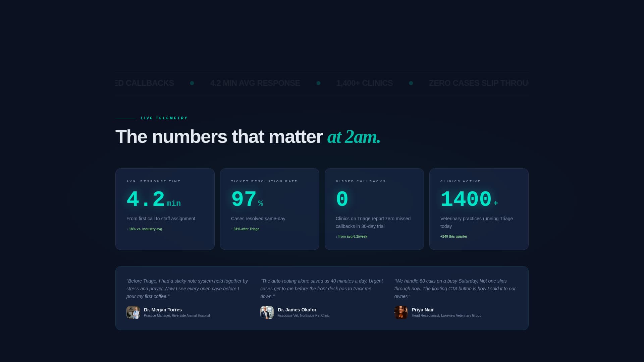Viewport: 644px width, 362px height.
Task: Click the TICKET RESOLUTION RATE label
Action: pos(264,181)
